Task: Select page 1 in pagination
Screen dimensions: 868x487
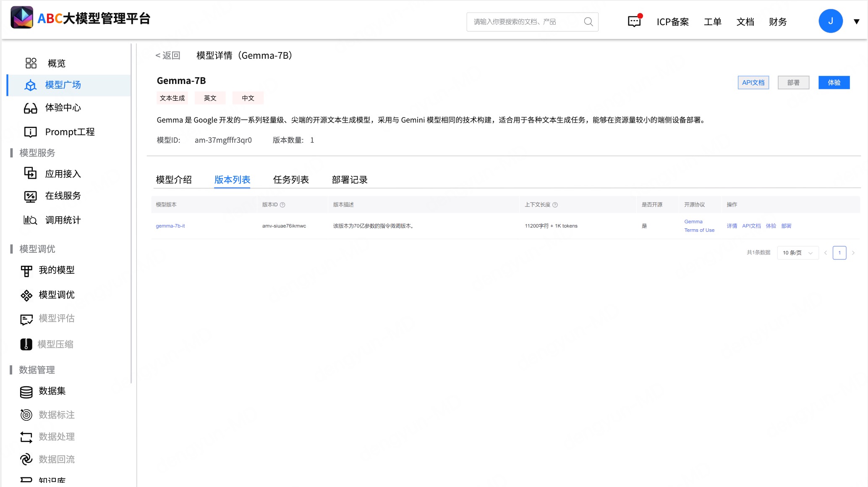Action: 839,253
